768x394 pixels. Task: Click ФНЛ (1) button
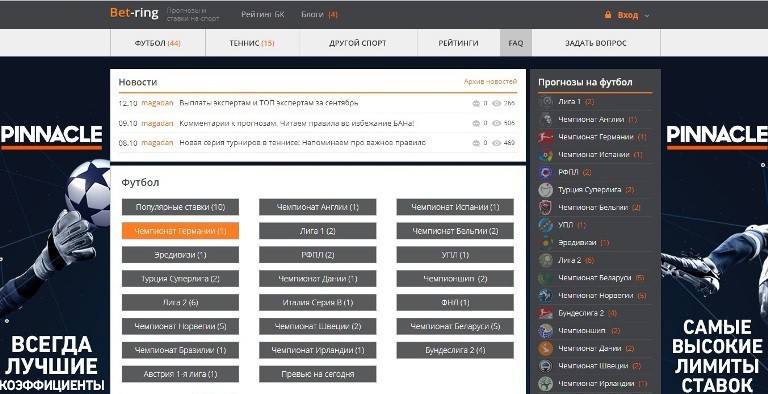point(455,302)
